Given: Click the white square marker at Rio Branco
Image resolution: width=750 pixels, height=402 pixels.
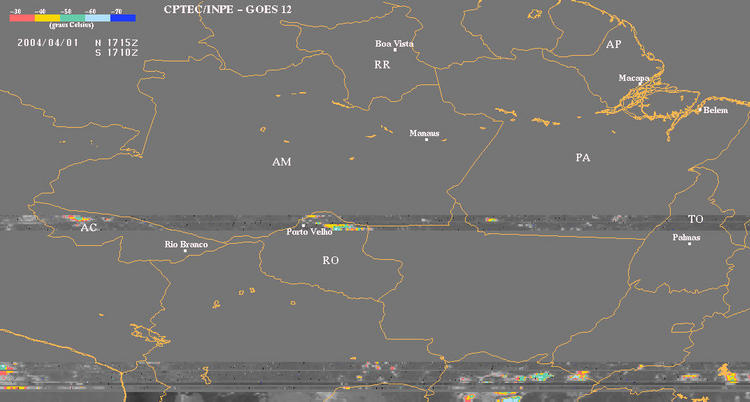Looking at the screenshot, I should (x=185, y=251).
